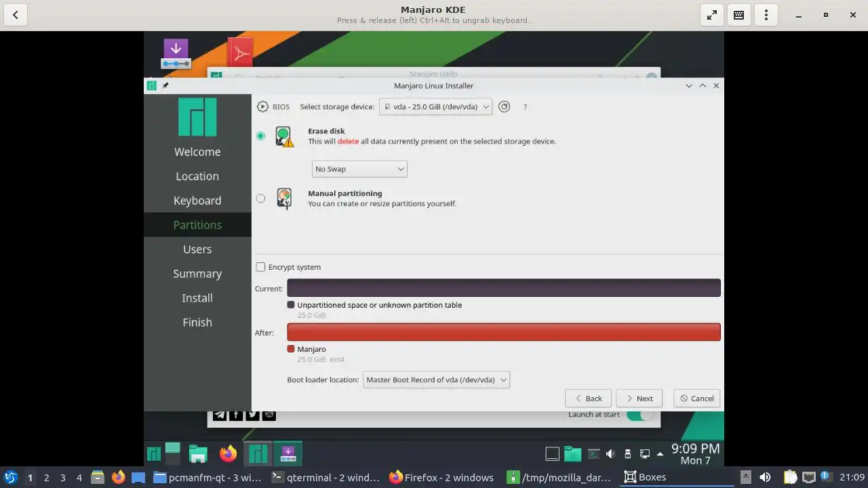Click the host panel clock 21:09
The width and height of the screenshot is (868, 488).
coord(852,477)
